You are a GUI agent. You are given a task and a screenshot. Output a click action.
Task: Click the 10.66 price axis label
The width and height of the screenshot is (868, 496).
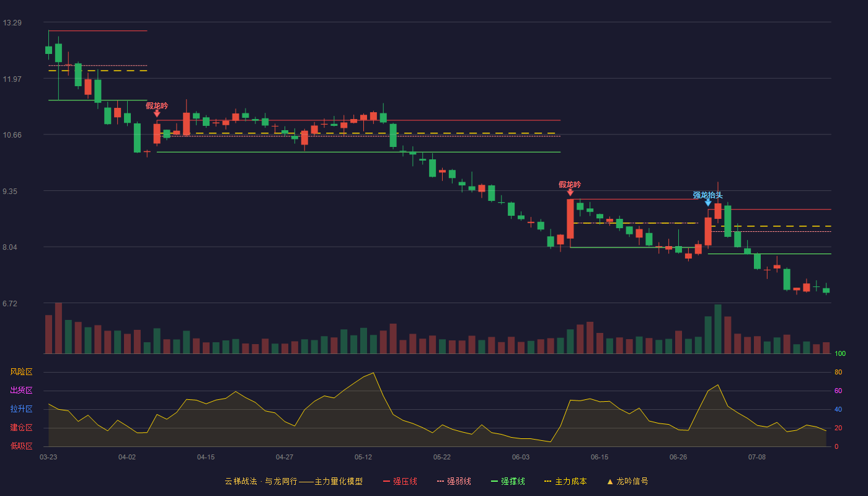(x=12, y=135)
